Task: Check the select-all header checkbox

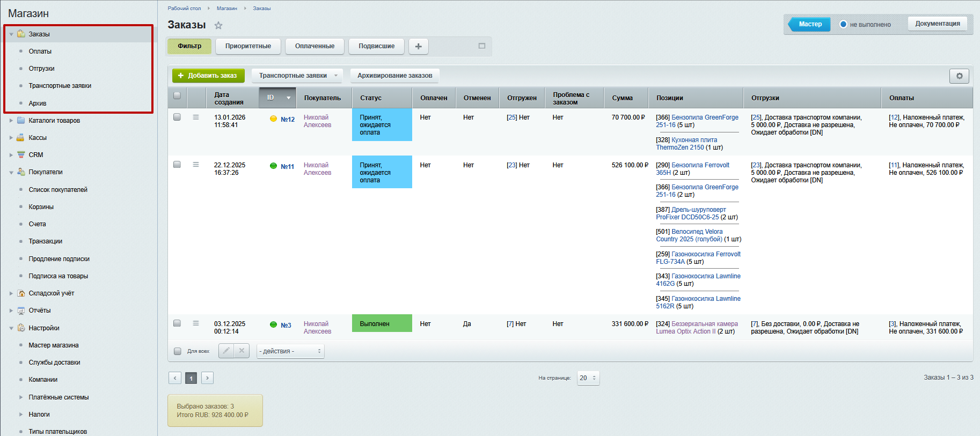Action: tap(177, 96)
